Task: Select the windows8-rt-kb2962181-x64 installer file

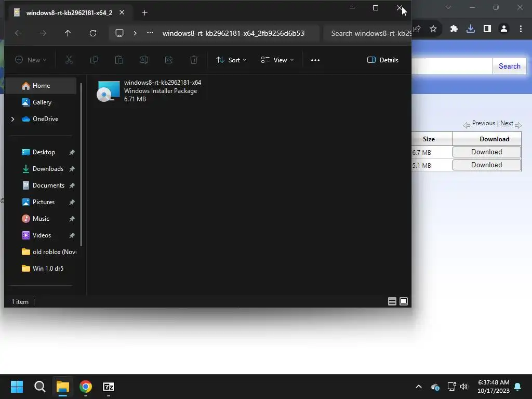Action: (149, 90)
